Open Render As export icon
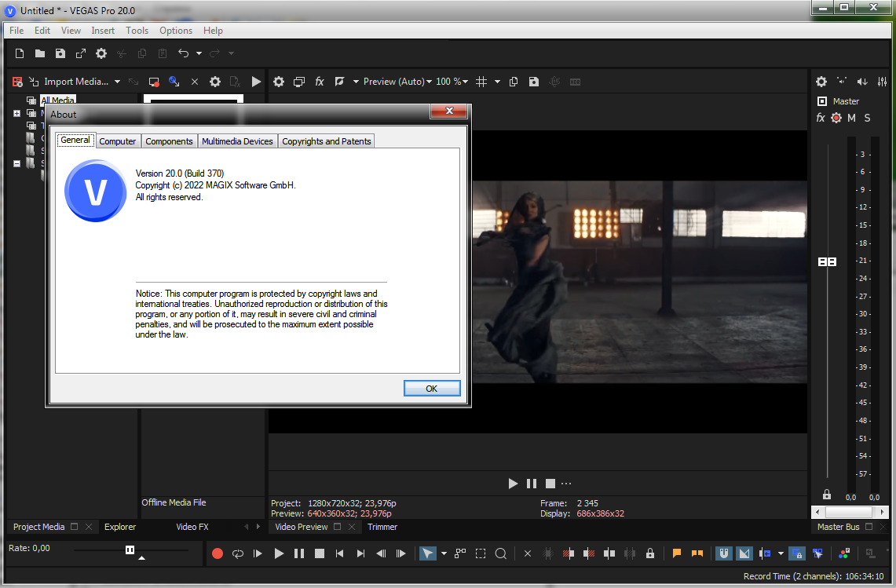This screenshot has height=588, width=896. point(81,53)
